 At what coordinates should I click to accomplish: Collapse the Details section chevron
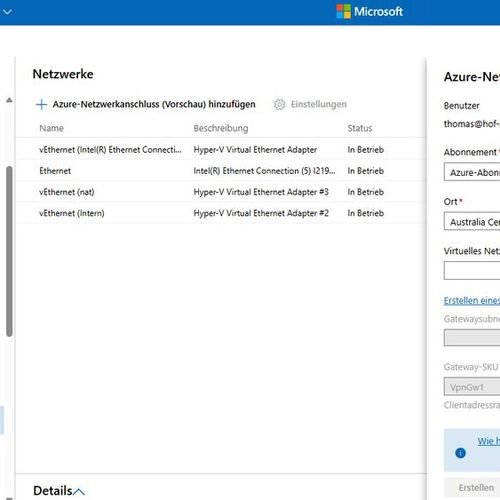79,492
